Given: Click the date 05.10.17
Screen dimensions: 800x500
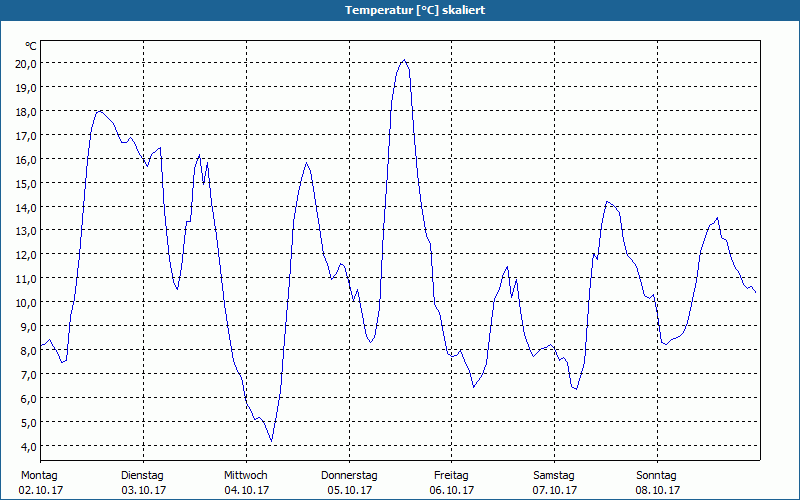Looking at the screenshot, I should click(x=350, y=490).
